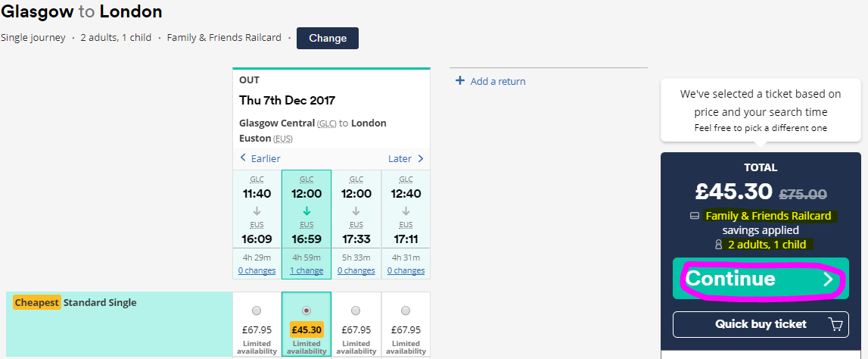Click the plus icon beside Add a return
The height and width of the screenshot is (359, 868).
pyautogui.click(x=460, y=81)
